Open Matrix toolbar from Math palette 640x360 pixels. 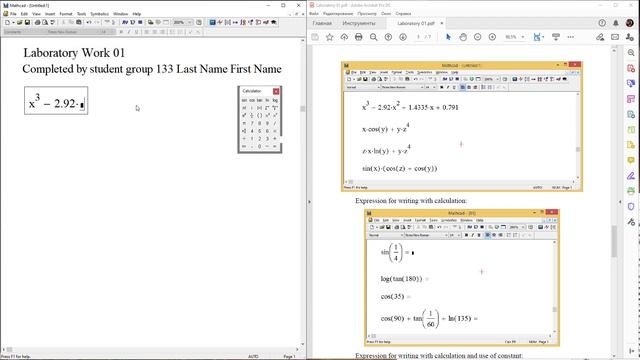click(228, 22)
